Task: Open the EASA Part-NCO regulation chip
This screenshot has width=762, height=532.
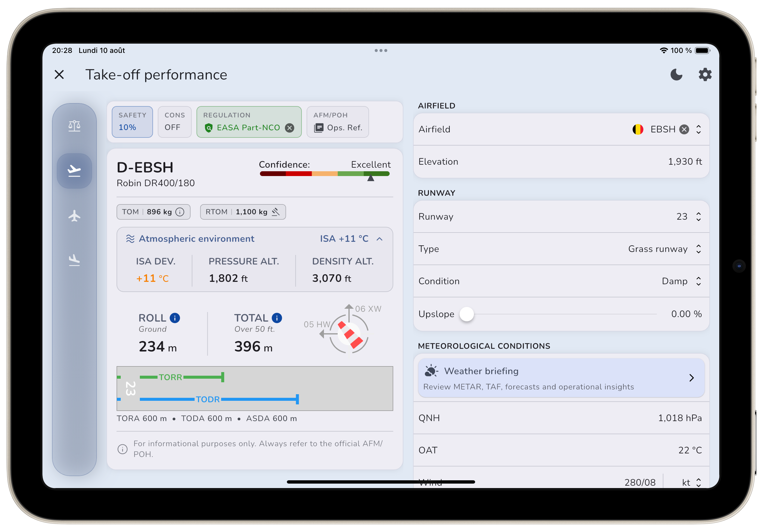Action: pyautogui.click(x=249, y=122)
